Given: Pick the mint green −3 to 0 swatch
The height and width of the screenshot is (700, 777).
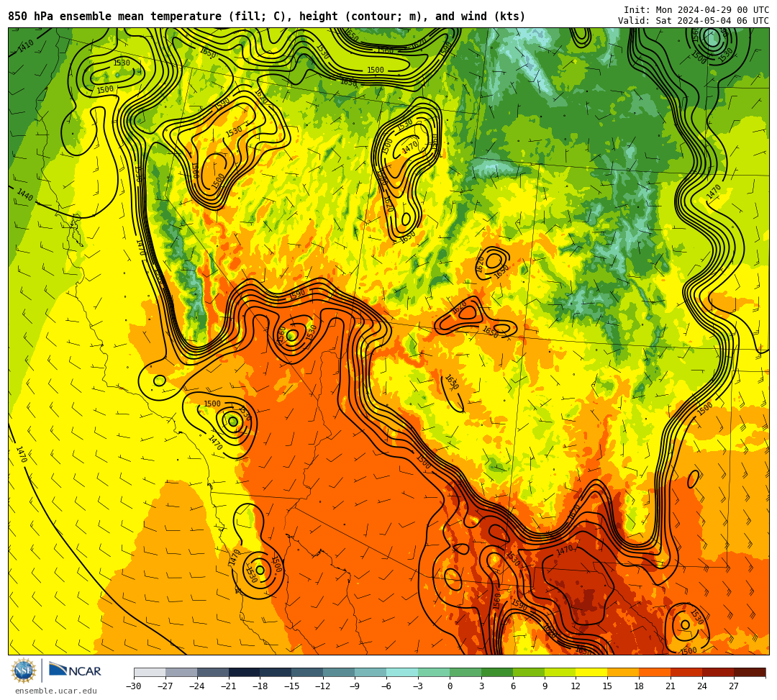Looking at the screenshot, I should [434, 672].
